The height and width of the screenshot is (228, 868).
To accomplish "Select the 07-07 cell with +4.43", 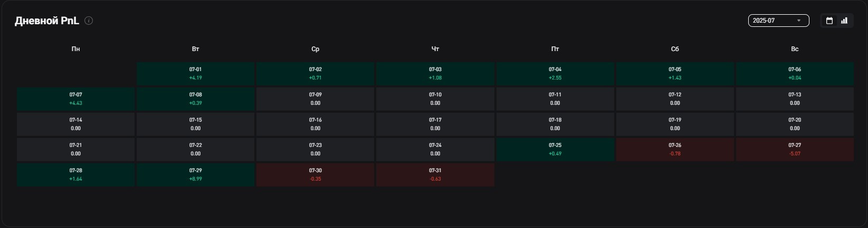I will tap(75, 99).
